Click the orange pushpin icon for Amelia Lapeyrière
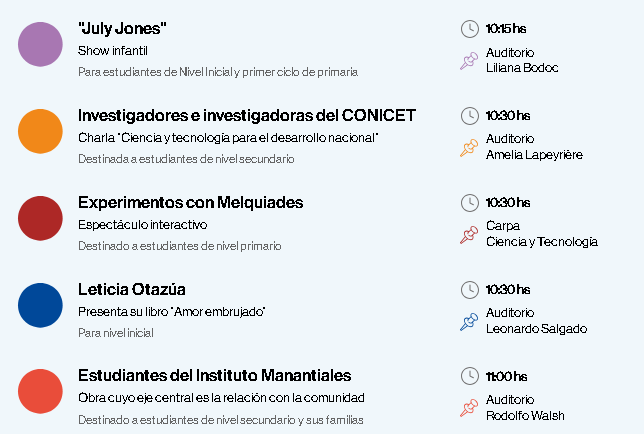The height and width of the screenshot is (434, 644). click(469, 148)
